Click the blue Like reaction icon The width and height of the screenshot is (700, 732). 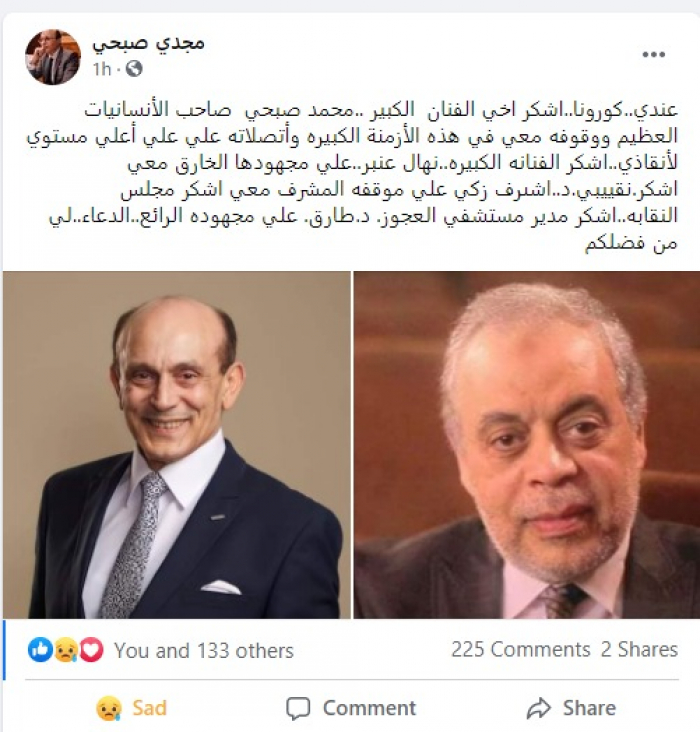pyautogui.click(x=40, y=649)
